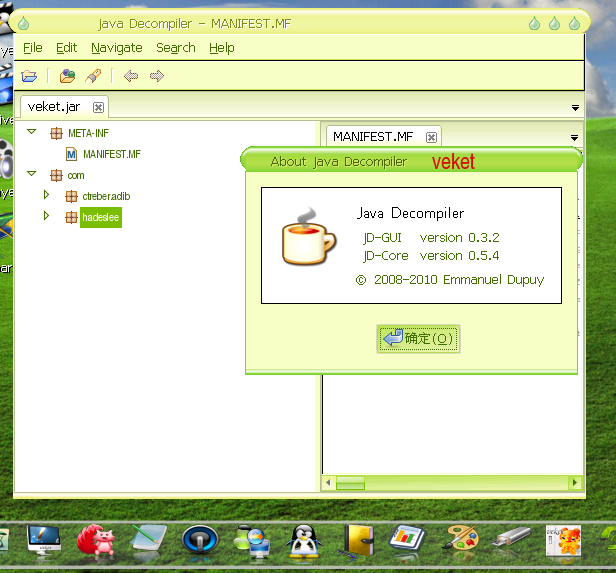Image resolution: width=616 pixels, height=573 pixels.
Task: Click the 'JD-Core version 0.5.4' text
Action: click(x=431, y=256)
